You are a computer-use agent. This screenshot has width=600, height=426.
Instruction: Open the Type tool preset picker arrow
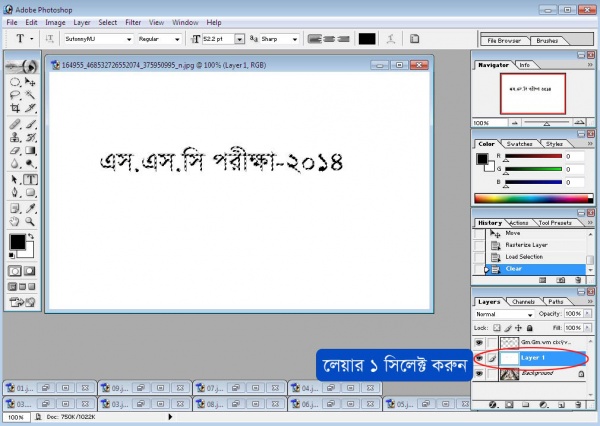point(32,39)
